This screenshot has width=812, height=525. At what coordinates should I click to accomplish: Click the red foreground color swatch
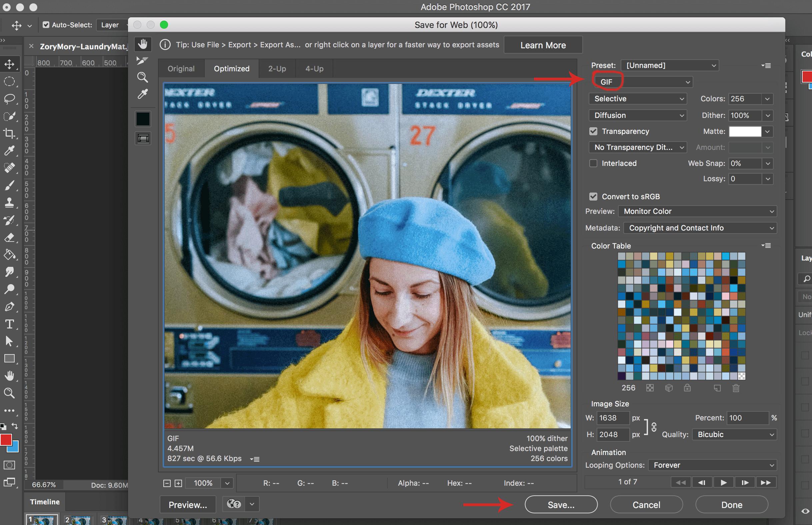(x=6, y=439)
